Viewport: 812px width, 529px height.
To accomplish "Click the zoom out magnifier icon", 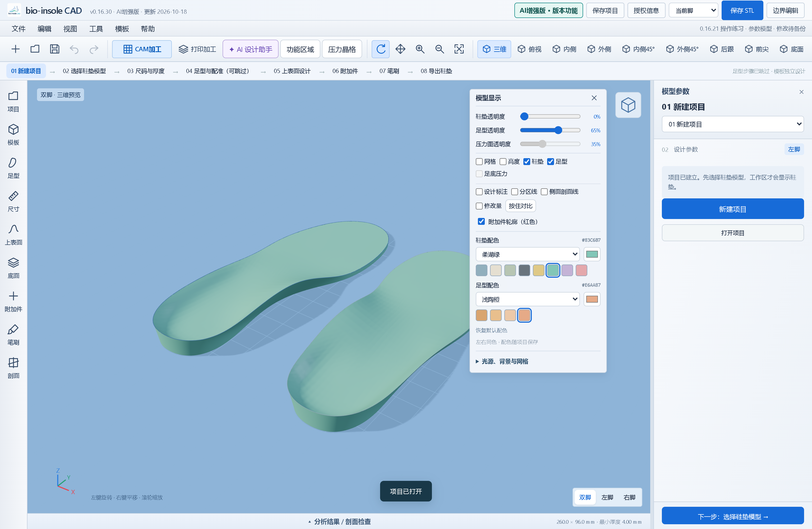I will (439, 49).
